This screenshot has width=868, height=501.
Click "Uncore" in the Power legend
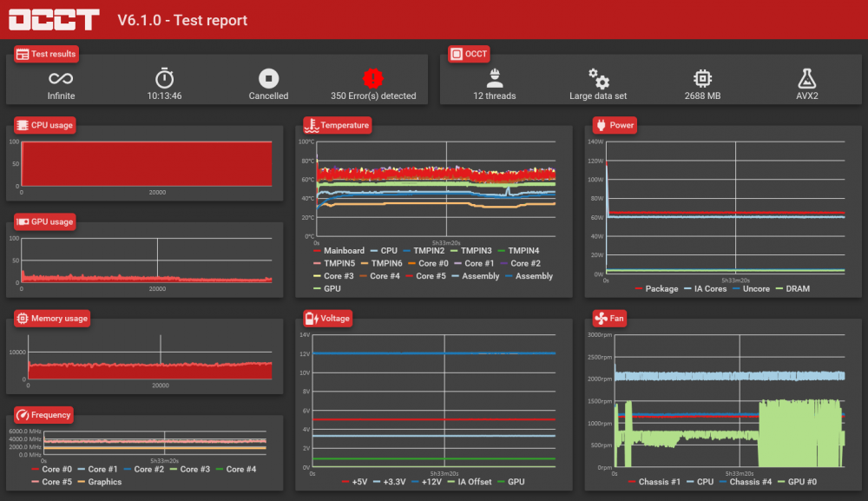tap(756, 289)
